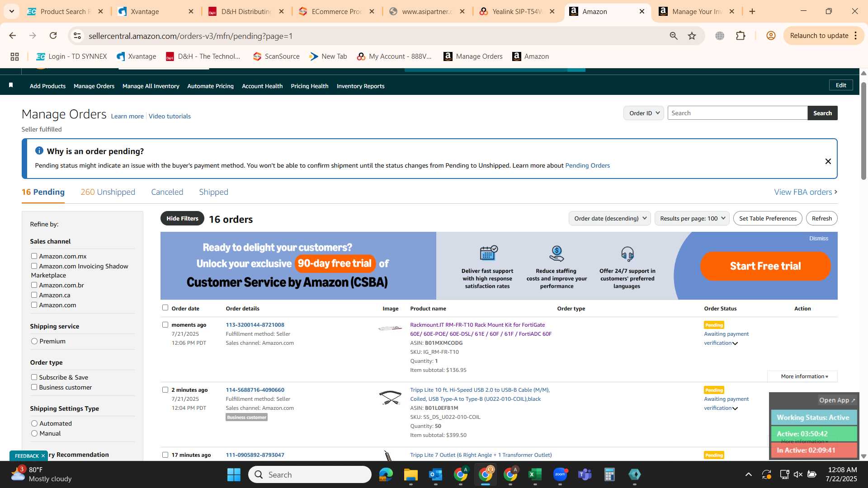Screen dimensions: 868x488
Task: Check the Business customer order type
Action: click(34, 387)
